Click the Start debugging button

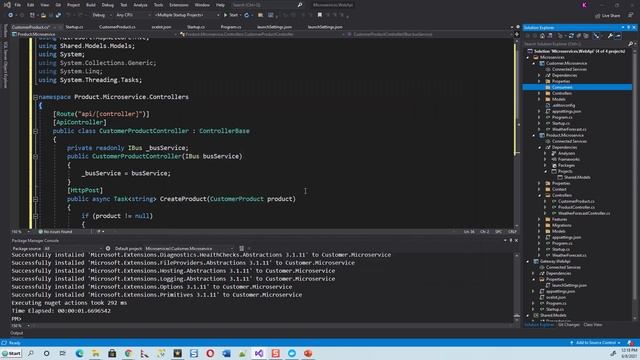click(231, 15)
